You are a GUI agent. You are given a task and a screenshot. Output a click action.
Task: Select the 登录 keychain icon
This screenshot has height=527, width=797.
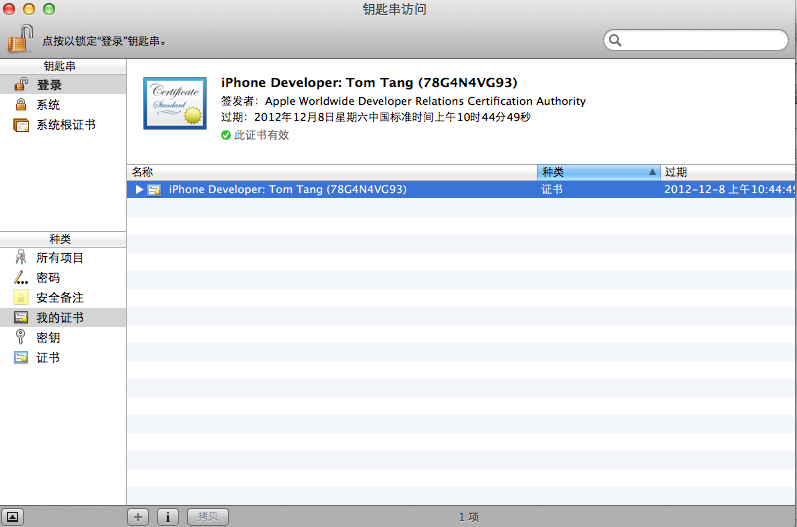pos(21,84)
